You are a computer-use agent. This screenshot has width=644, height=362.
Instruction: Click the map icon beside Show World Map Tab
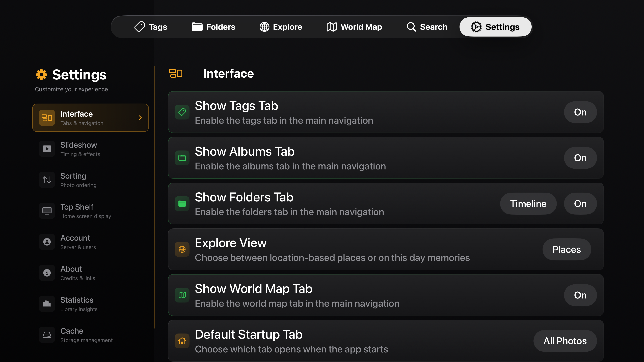click(x=182, y=295)
